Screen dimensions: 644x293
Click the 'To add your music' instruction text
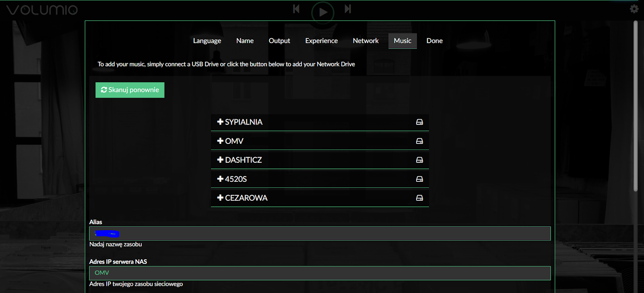(226, 64)
